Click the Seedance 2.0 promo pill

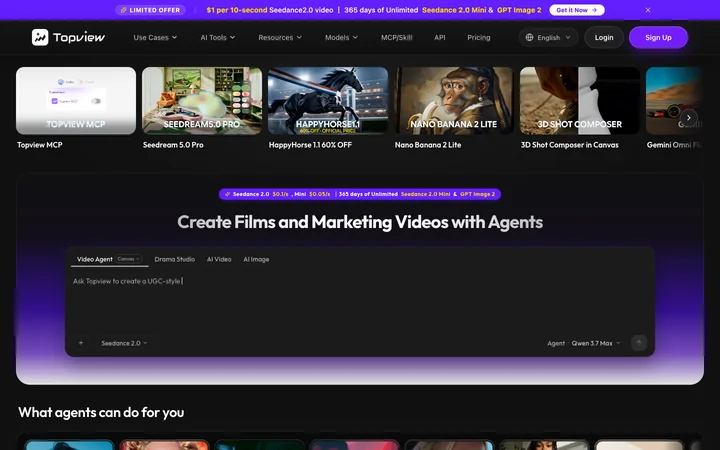(x=360, y=194)
